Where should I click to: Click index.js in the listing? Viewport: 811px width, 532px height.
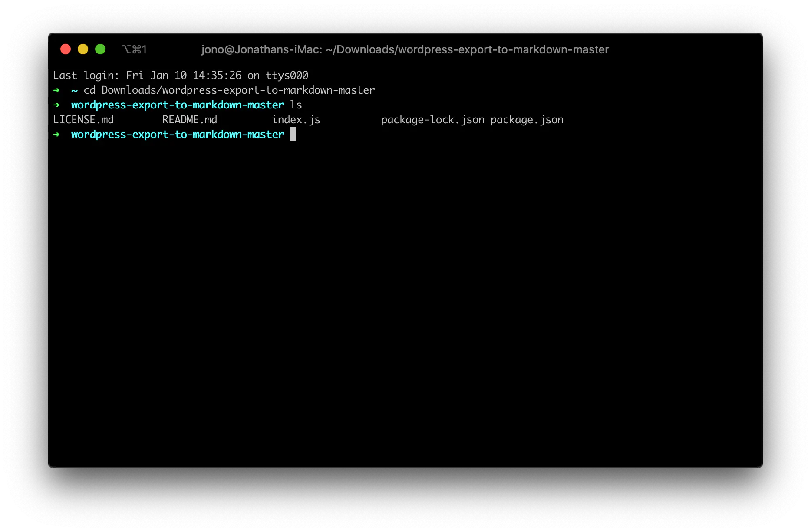(296, 120)
